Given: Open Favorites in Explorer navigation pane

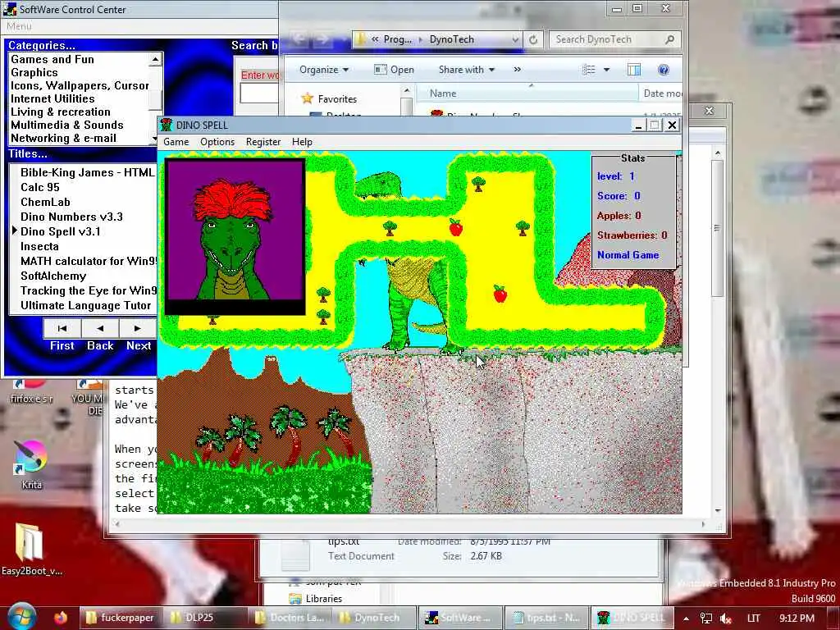Looking at the screenshot, I should 336,99.
